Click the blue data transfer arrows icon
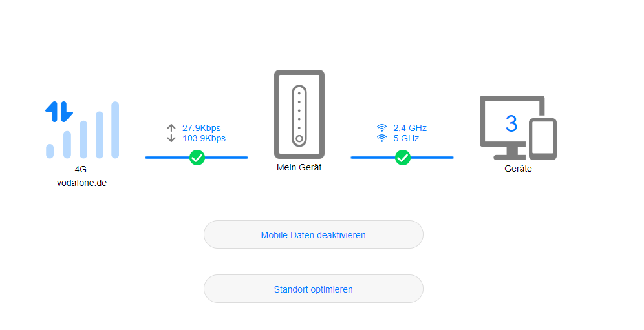Image resolution: width=644 pixels, height=330 pixels. coord(59,112)
